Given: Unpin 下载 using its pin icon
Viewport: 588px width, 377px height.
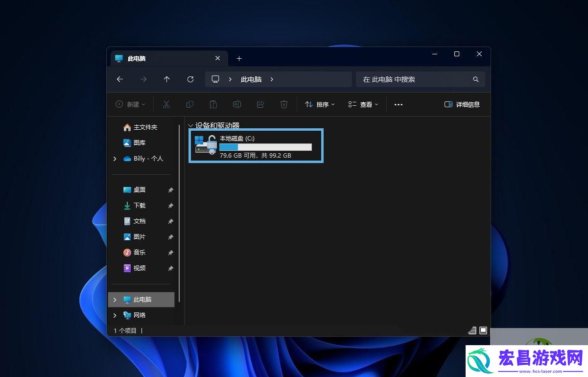Looking at the screenshot, I should tap(170, 206).
